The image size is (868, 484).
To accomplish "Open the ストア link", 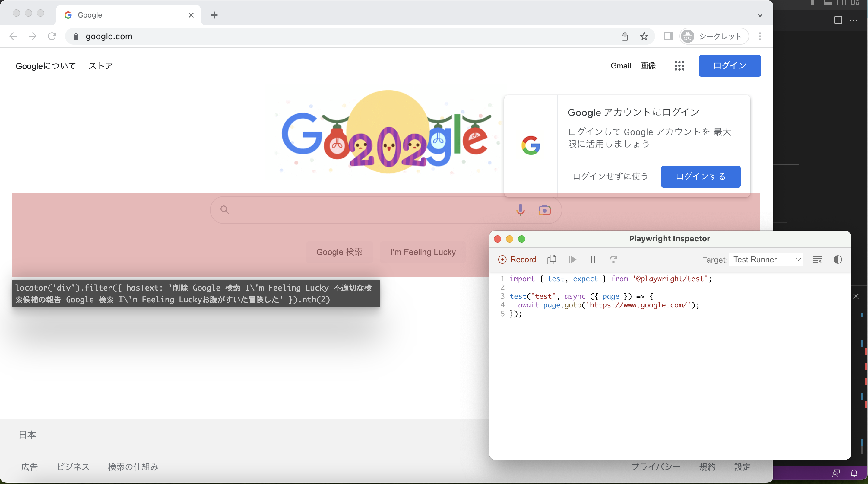I will coord(101,66).
